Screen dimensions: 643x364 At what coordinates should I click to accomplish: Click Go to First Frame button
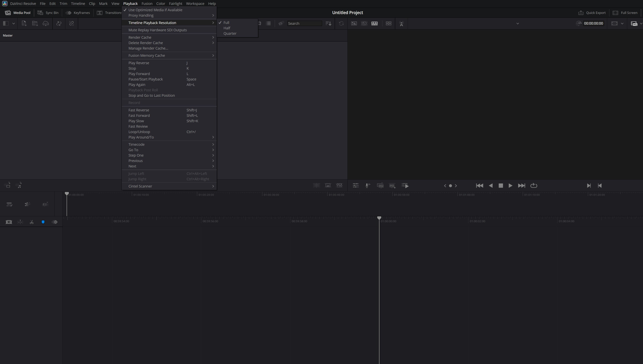(479, 186)
